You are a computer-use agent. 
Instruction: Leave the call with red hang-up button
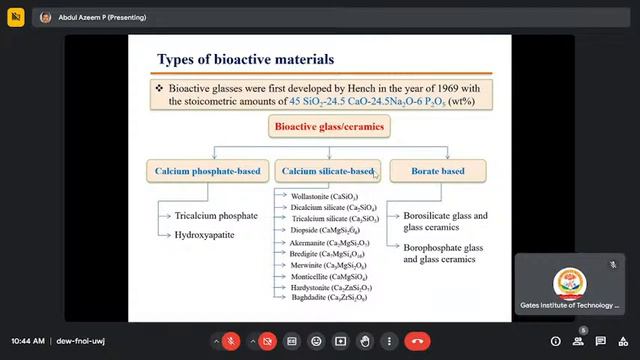point(417,341)
